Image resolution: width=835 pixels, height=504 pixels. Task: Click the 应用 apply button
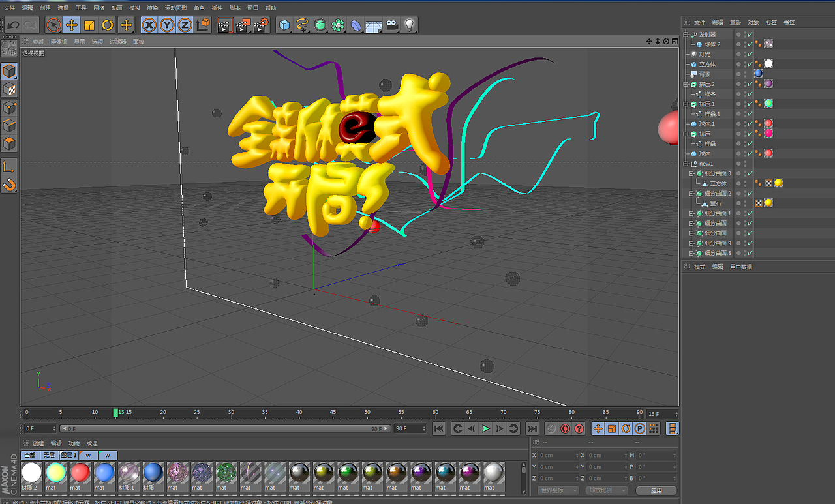(656, 490)
